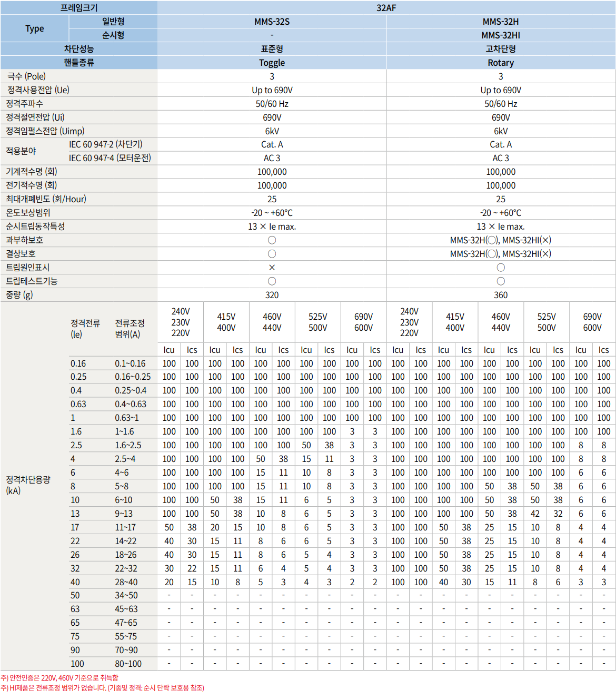Viewport: 616px width, 699px height.
Task: Click the ○ symbol for MMS-32S 과부하보호
Action: click(x=272, y=240)
